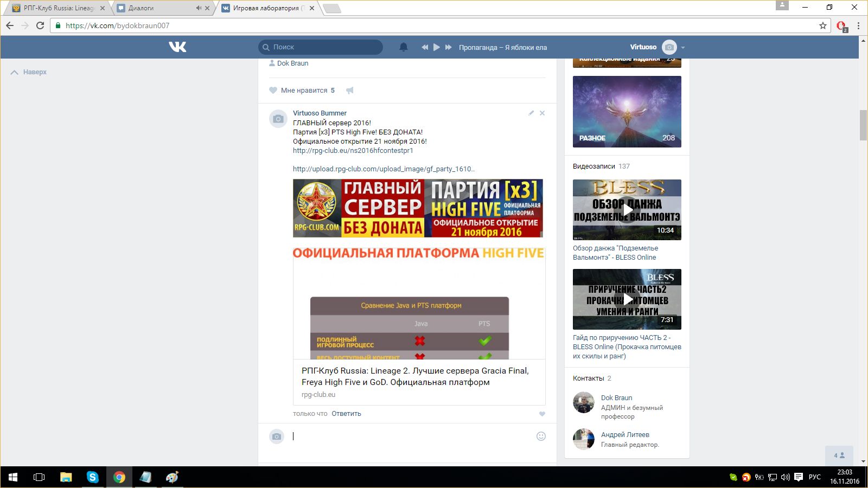Open Paint from the taskbar
The image size is (868, 488).
(x=172, y=477)
